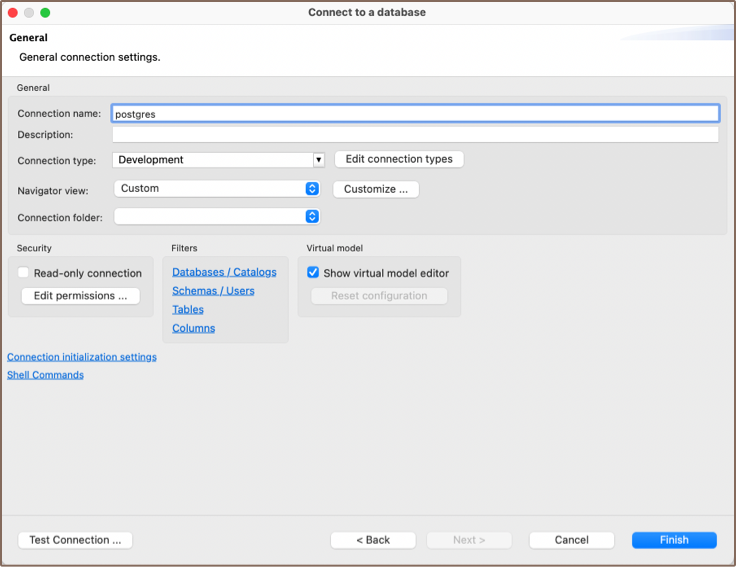Open Edit permissions ... dialog

(x=80, y=296)
